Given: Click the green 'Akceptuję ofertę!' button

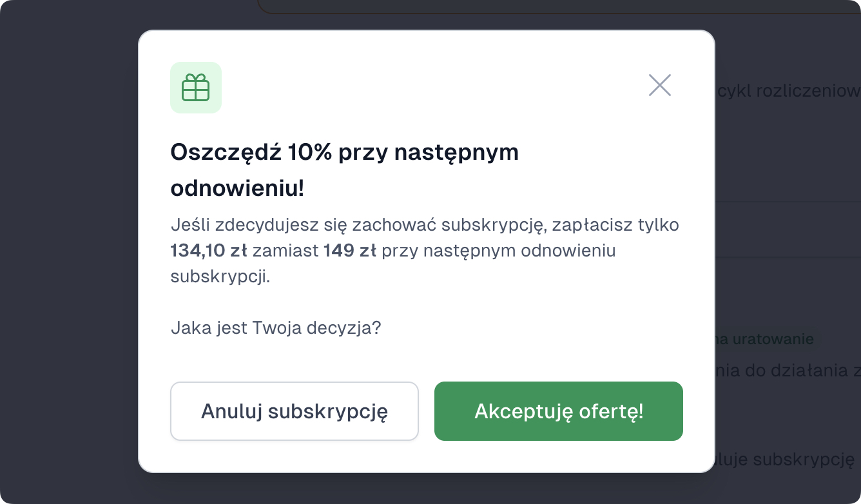Looking at the screenshot, I should (558, 411).
